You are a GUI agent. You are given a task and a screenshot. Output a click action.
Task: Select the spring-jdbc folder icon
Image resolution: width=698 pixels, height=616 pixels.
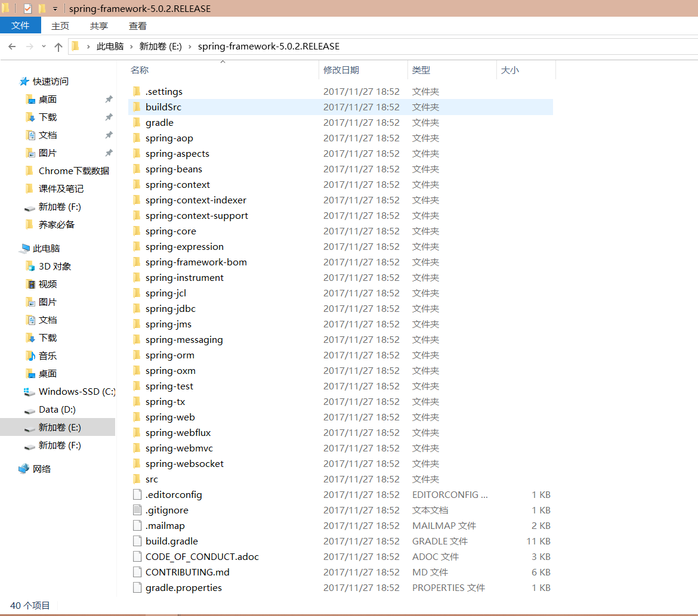[137, 308]
